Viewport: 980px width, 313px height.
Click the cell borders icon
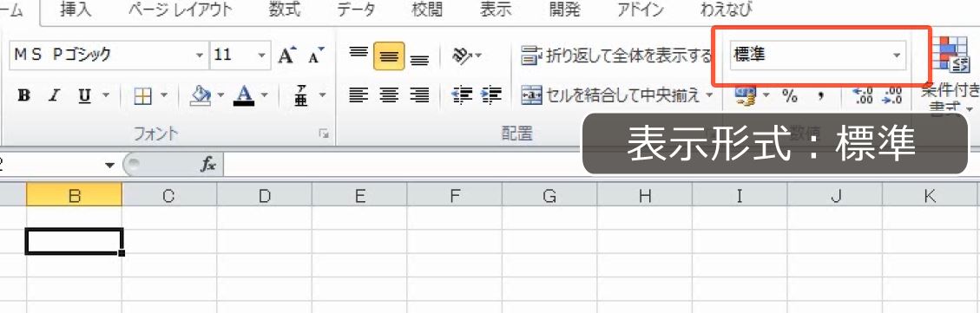143,95
